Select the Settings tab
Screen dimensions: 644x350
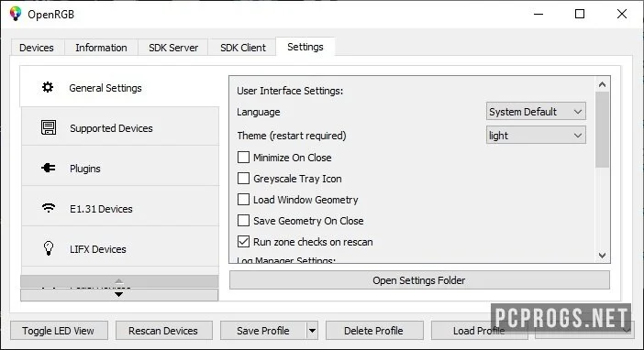point(305,47)
